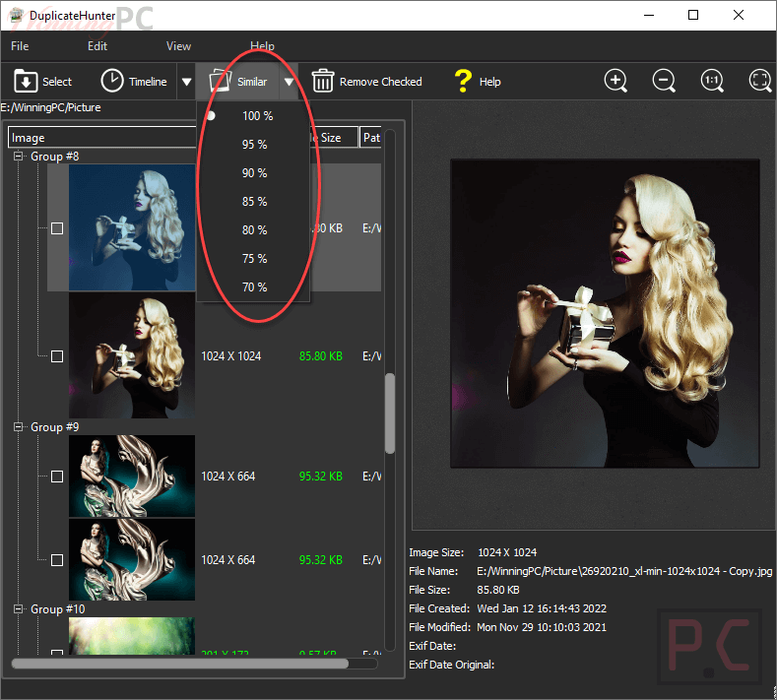Image resolution: width=777 pixels, height=700 pixels.
Task: Choose 95 % similarity
Action: point(253,145)
